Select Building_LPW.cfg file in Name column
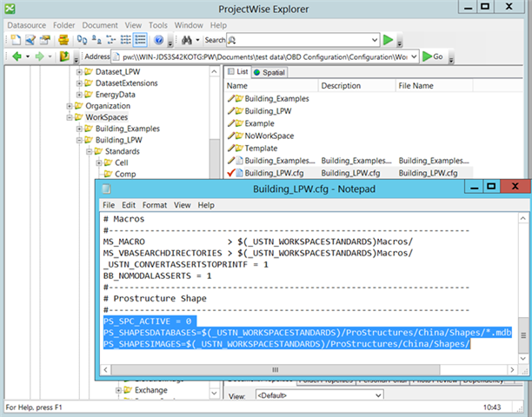 274,173
